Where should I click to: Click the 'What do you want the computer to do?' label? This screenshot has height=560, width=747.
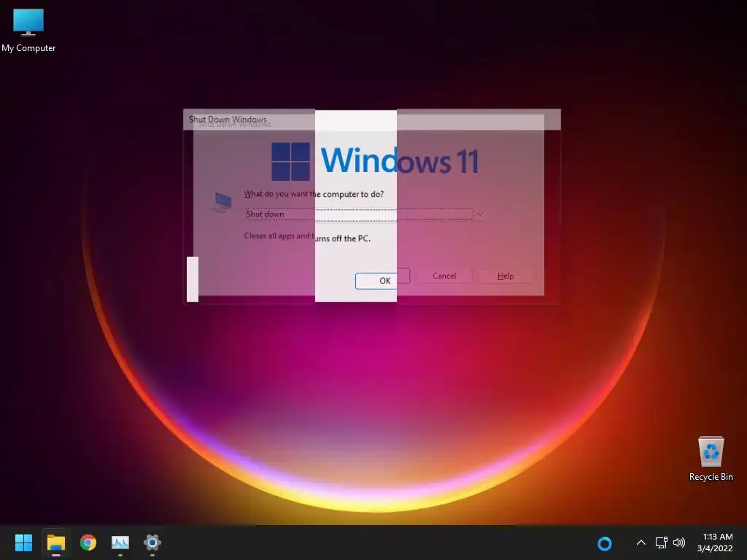coord(314,194)
